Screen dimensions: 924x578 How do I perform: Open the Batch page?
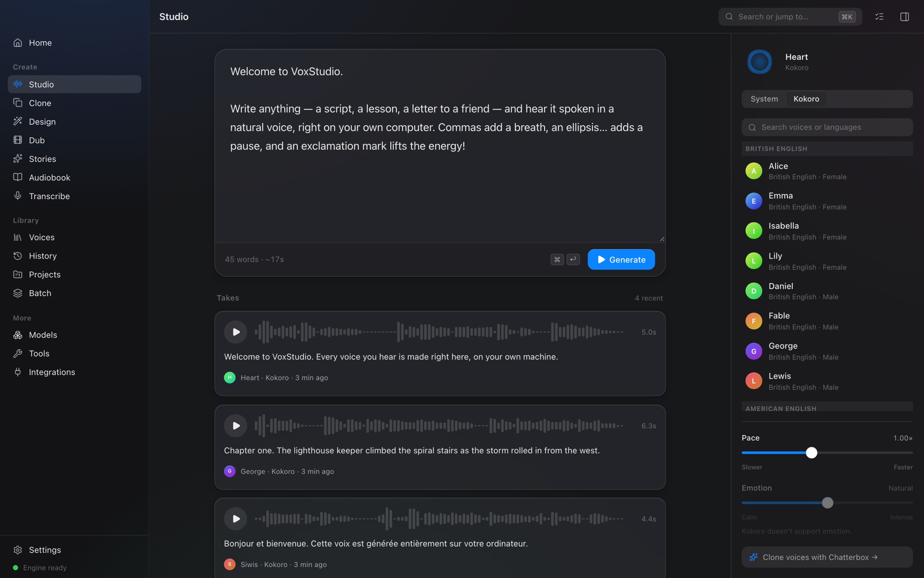pyautogui.click(x=74, y=293)
